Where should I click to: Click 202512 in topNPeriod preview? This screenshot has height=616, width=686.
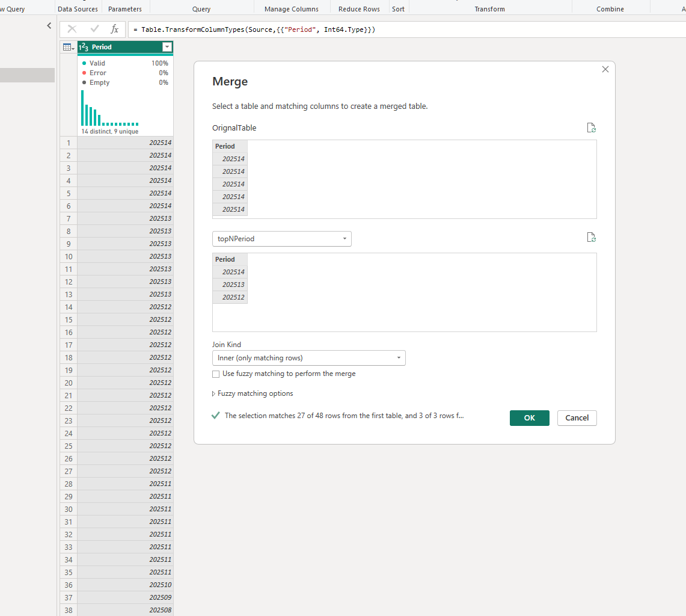click(230, 297)
